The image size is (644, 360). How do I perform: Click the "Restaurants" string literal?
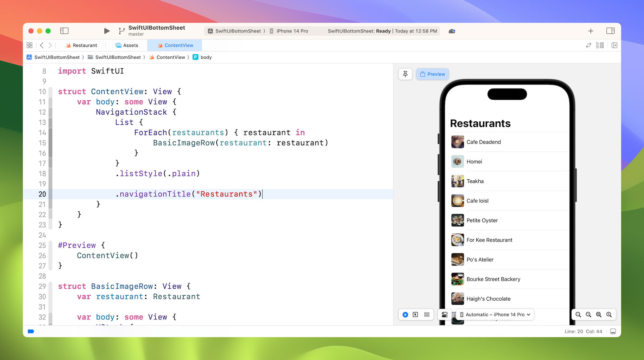point(226,194)
